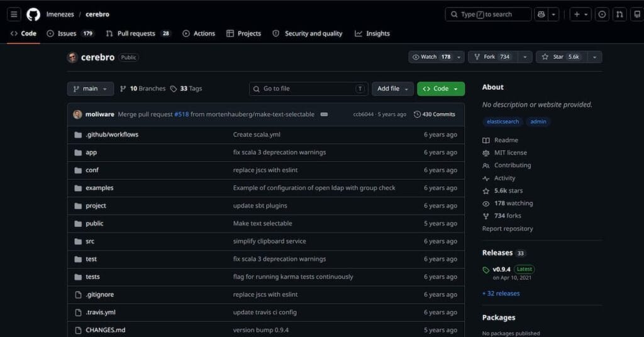The height and width of the screenshot is (337, 644).
Task: Click the cerebro breadcrumb link
Action: (97, 14)
